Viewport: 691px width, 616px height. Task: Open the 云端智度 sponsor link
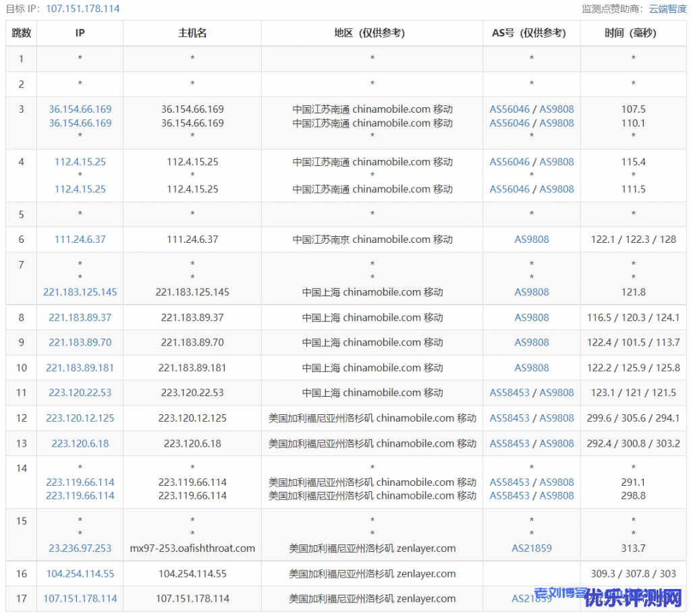pos(667,9)
